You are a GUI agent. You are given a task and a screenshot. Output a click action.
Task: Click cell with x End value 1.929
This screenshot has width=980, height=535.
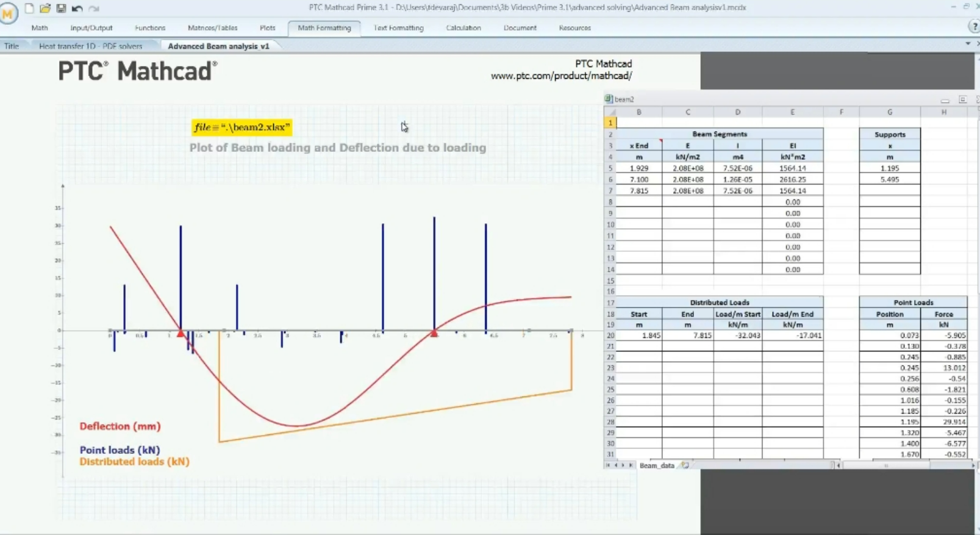click(639, 168)
